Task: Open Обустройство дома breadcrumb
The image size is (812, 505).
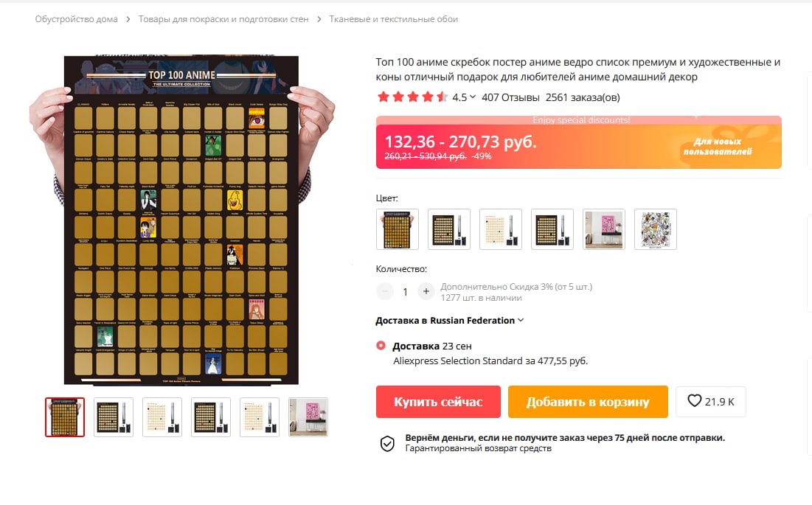Action: click(76, 19)
